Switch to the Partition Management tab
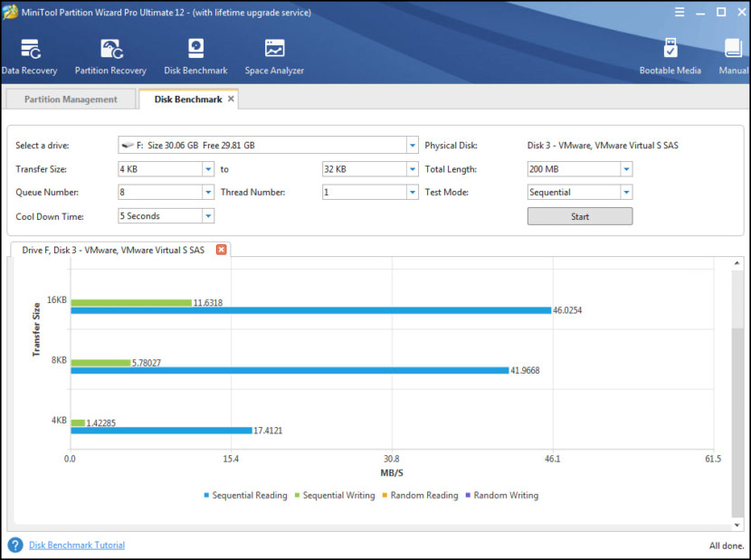The width and height of the screenshot is (751, 560). 70,100
